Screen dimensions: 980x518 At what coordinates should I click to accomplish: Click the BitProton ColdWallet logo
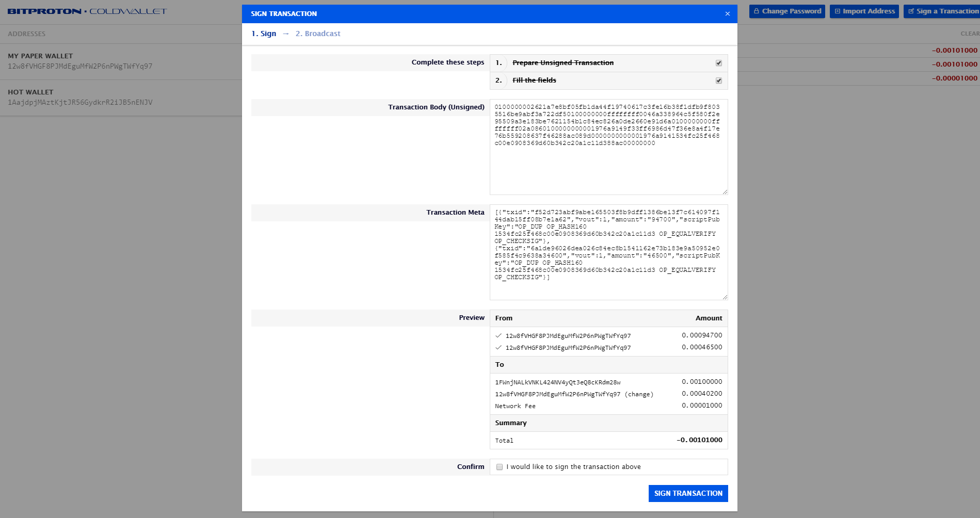(x=86, y=11)
